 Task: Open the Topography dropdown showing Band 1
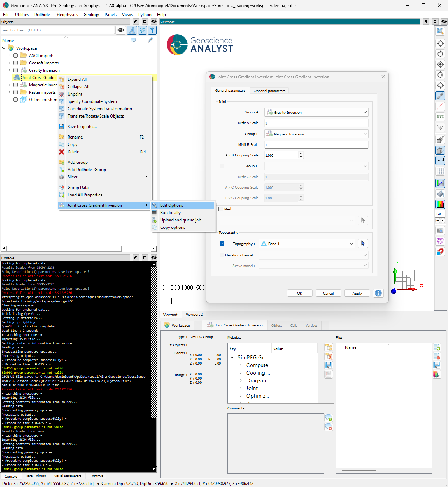click(307, 243)
